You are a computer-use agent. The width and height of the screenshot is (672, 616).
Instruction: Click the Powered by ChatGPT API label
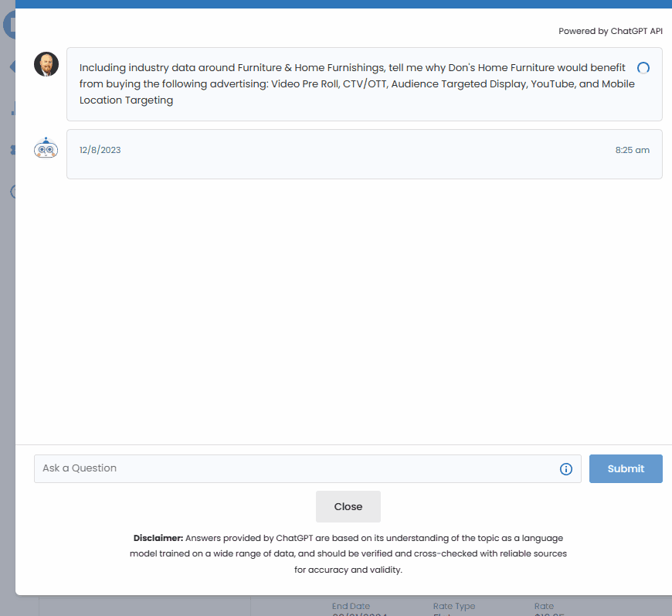coord(610,32)
